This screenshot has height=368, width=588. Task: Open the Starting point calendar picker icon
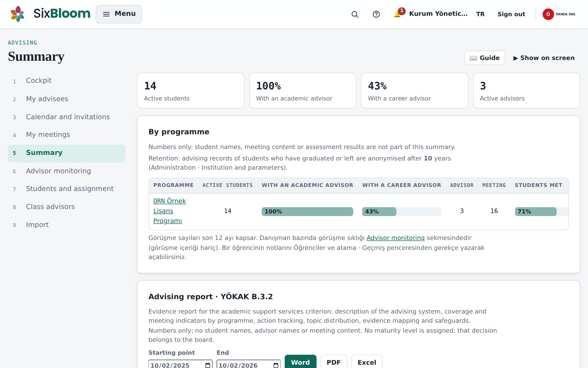[x=208, y=365]
